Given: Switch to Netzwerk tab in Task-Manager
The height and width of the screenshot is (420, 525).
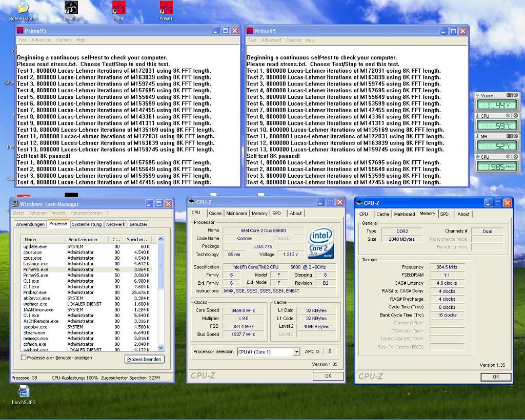Looking at the screenshot, I should click(115, 224).
